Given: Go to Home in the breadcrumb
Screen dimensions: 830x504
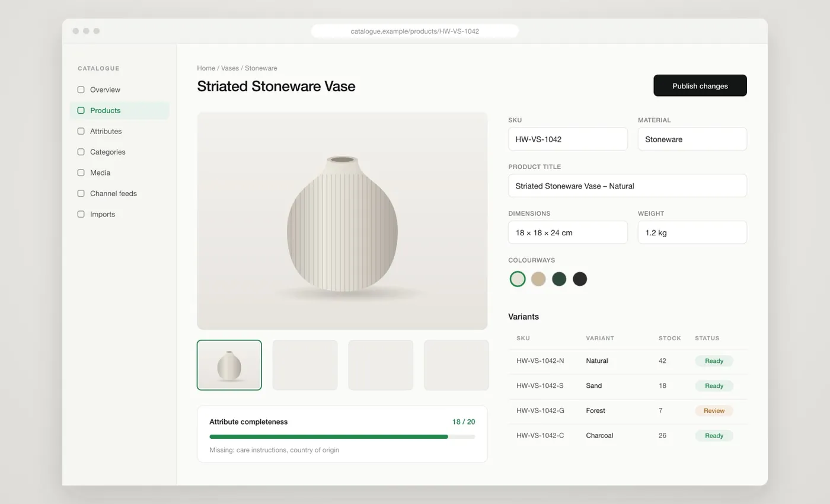Looking at the screenshot, I should 206,68.
